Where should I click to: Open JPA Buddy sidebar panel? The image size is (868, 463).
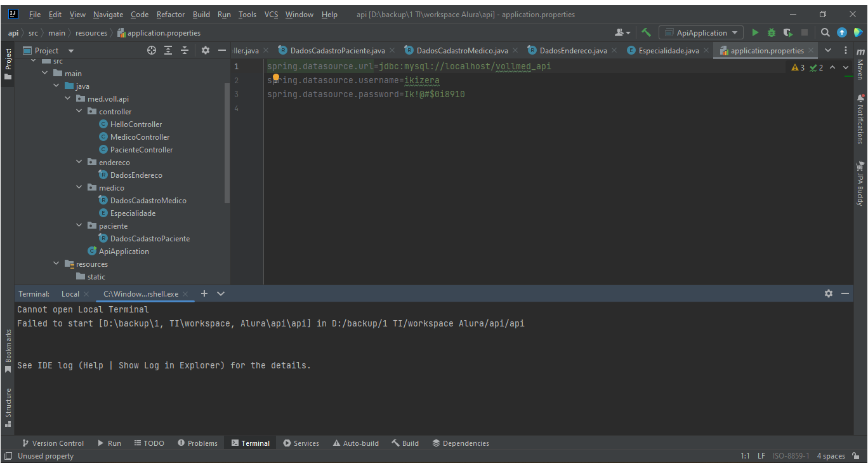pyautogui.click(x=860, y=184)
